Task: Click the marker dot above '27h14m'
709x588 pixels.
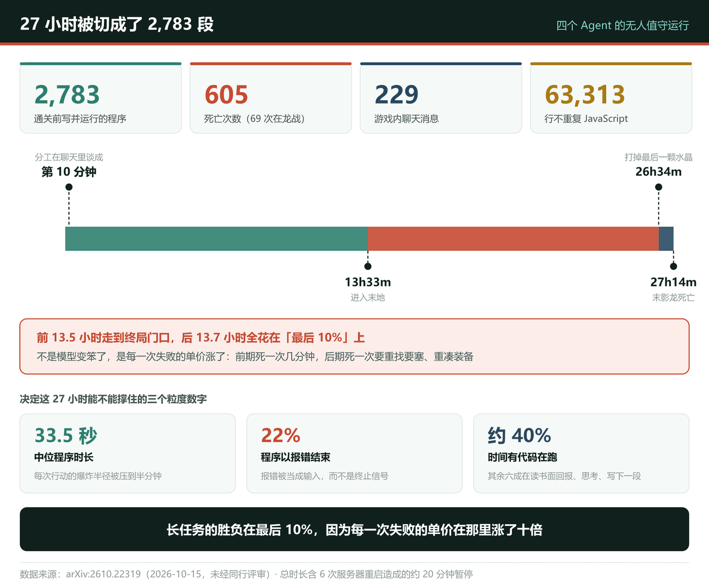Action: 673,266
